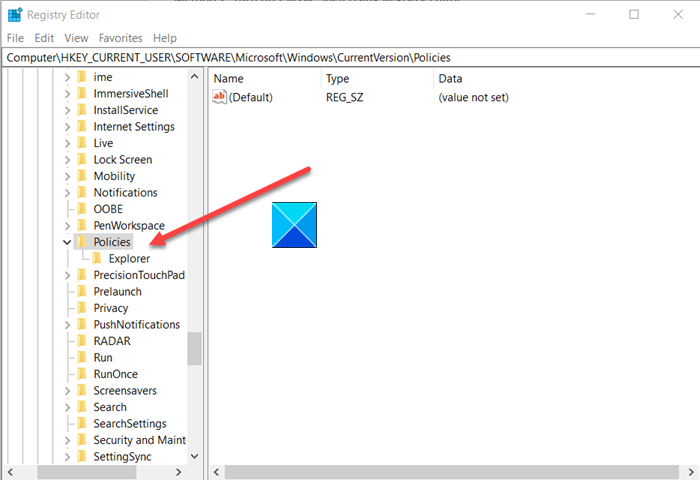The width and height of the screenshot is (700, 480).
Task: Select the Privacy key label
Action: pyautogui.click(x=111, y=308)
